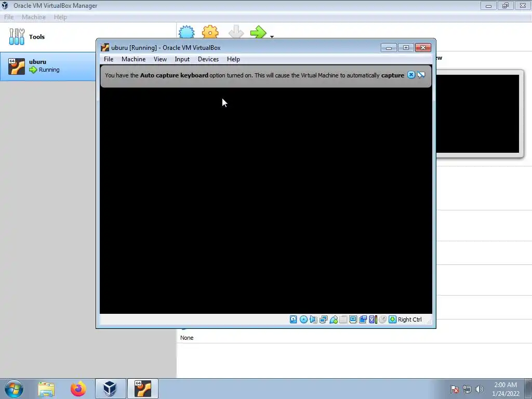The image size is (532, 399).
Task: Maximize the uburu VM window
Action: 406,47
